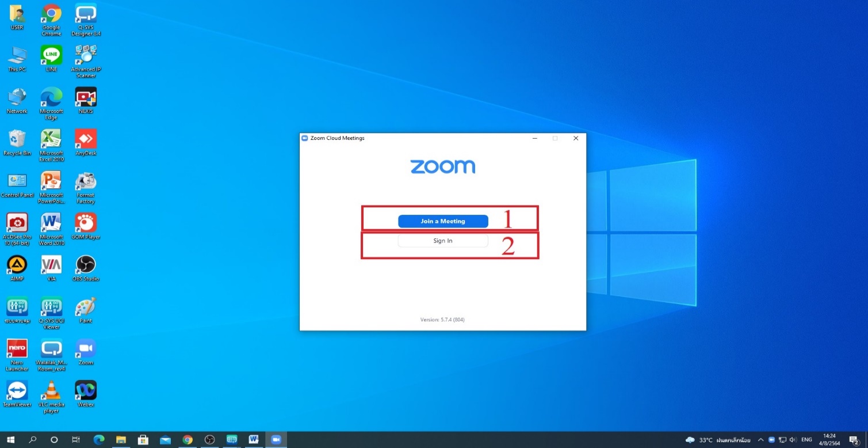Open the Windows Start menu
Screen dimensions: 868x448
10,440
